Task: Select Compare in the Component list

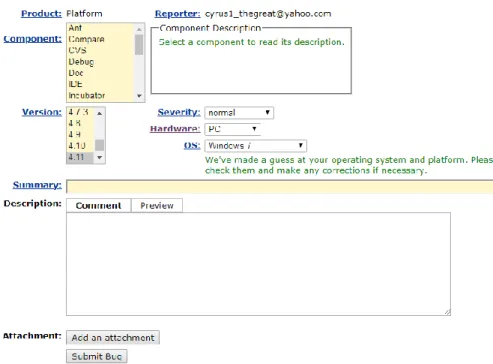Action: [100, 39]
